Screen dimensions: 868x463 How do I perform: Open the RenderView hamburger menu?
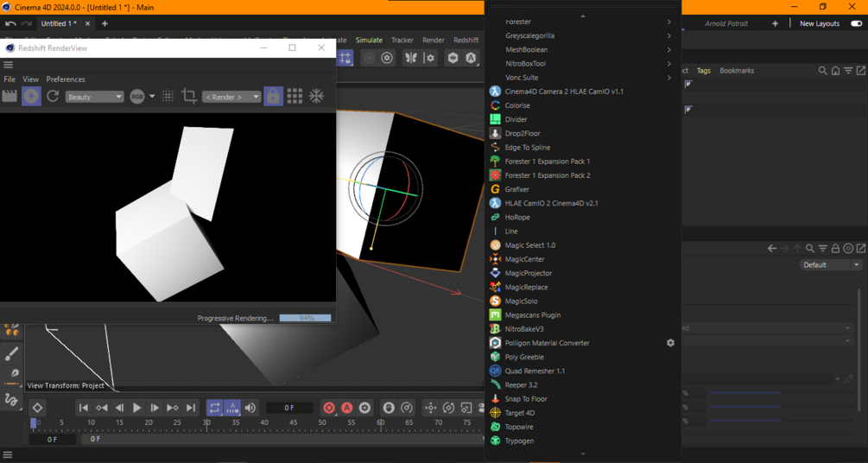pos(9,65)
